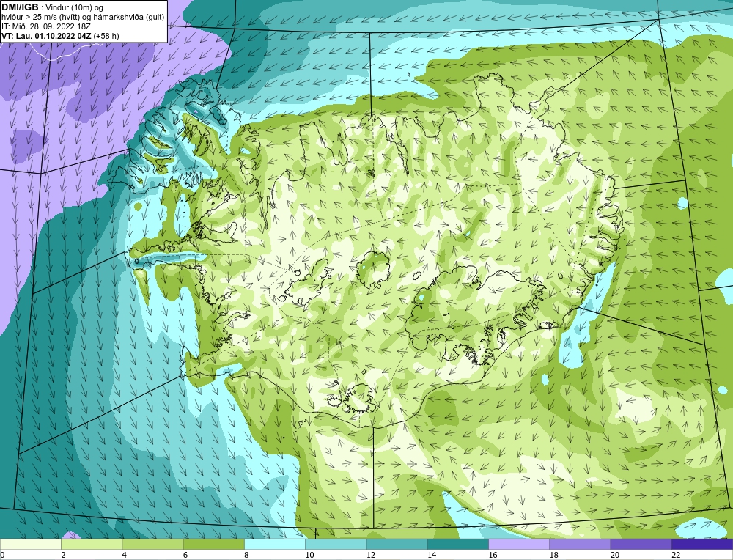Viewport: 733px width, 560px height.
Task: Click the 16–18 m/s lavender swatch
Action: [519, 544]
